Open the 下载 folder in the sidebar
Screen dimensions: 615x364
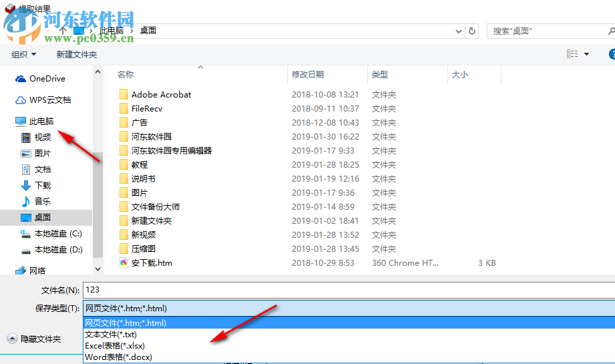click(x=42, y=185)
